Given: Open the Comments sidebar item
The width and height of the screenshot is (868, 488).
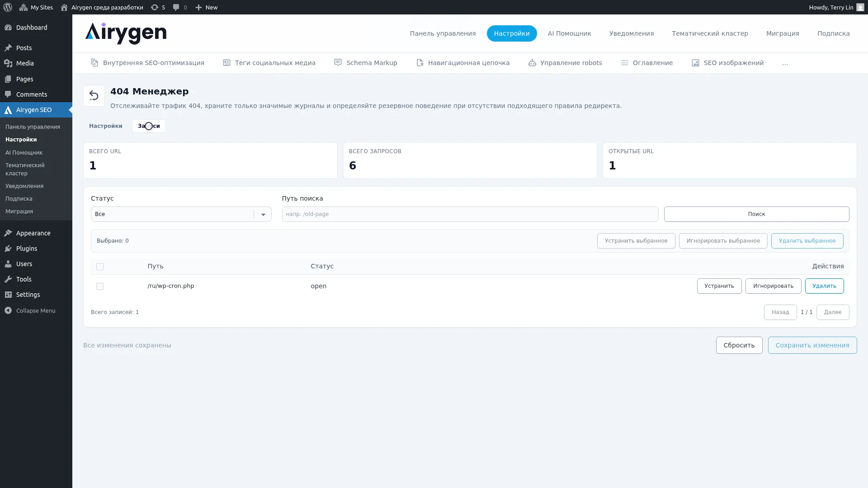Looking at the screenshot, I should 36,94.
